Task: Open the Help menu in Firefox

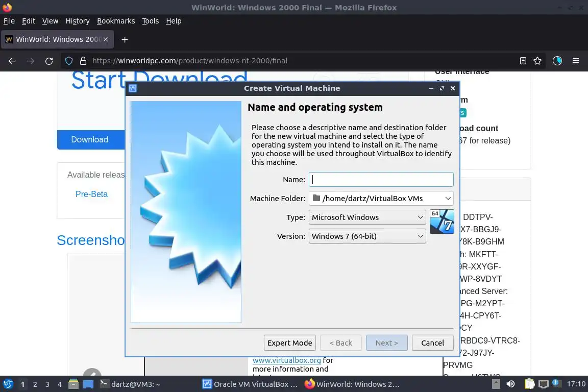Action: click(174, 21)
